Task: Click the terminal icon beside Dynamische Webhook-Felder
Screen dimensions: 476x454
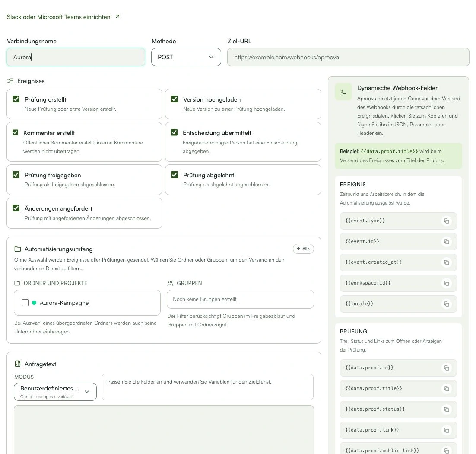Action: [343, 92]
